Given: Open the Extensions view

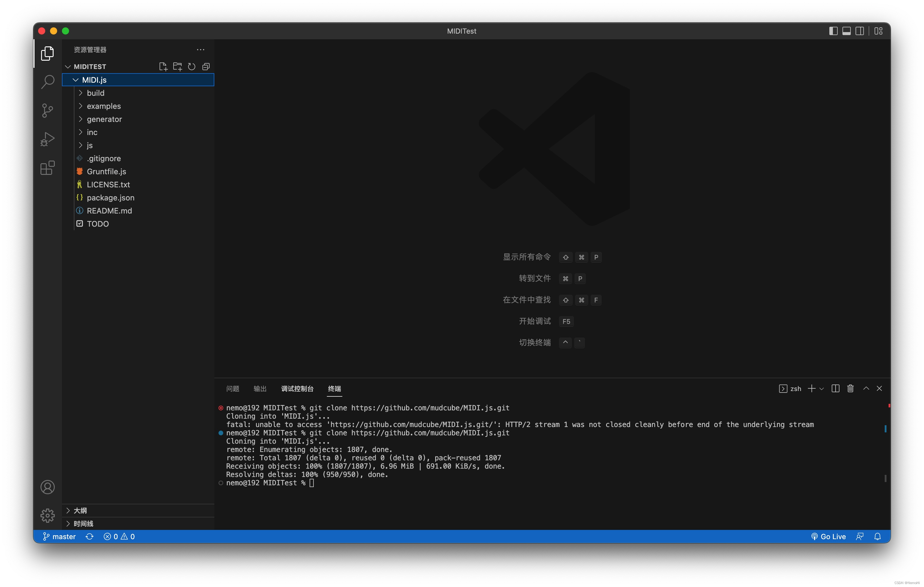Looking at the screenshot, I should pyautogui.click(x=47, y=168).
